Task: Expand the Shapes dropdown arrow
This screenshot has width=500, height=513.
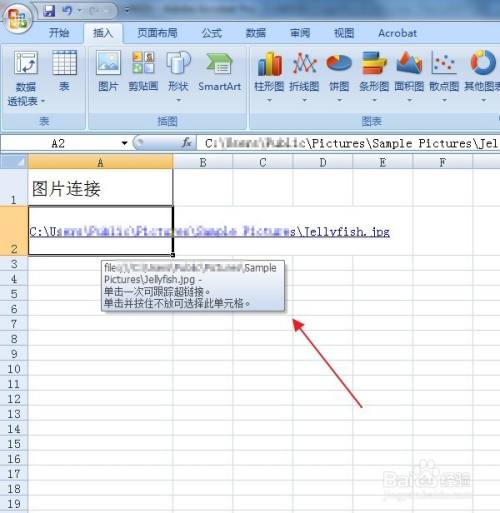Action: point(178,100)
